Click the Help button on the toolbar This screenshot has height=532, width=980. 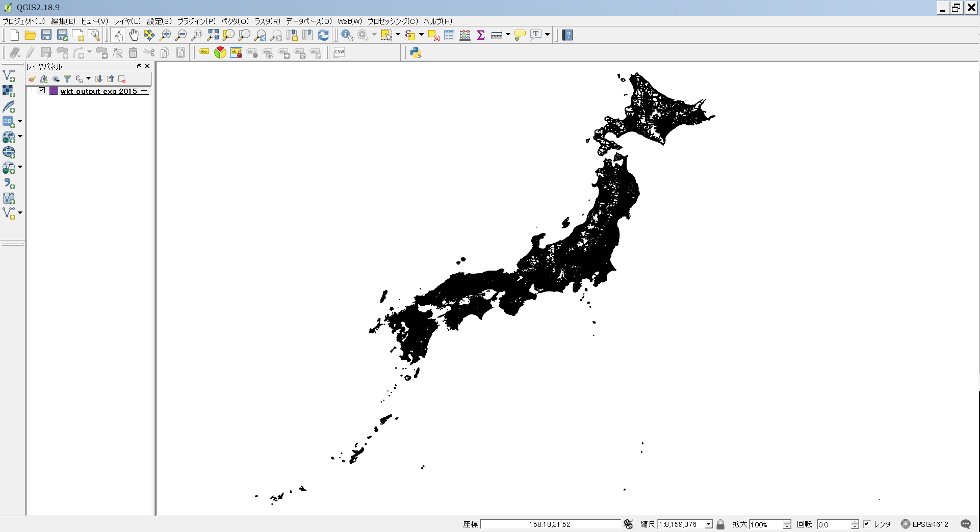pos(568,35)
